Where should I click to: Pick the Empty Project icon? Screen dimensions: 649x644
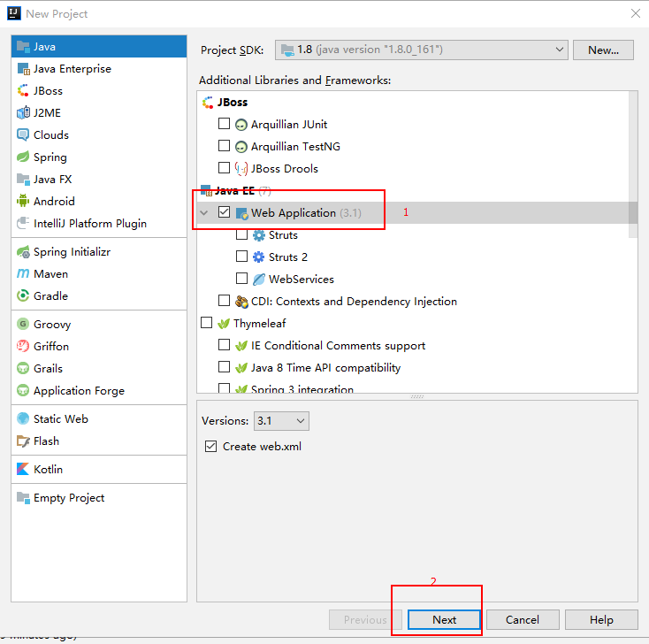pos(23,497)
